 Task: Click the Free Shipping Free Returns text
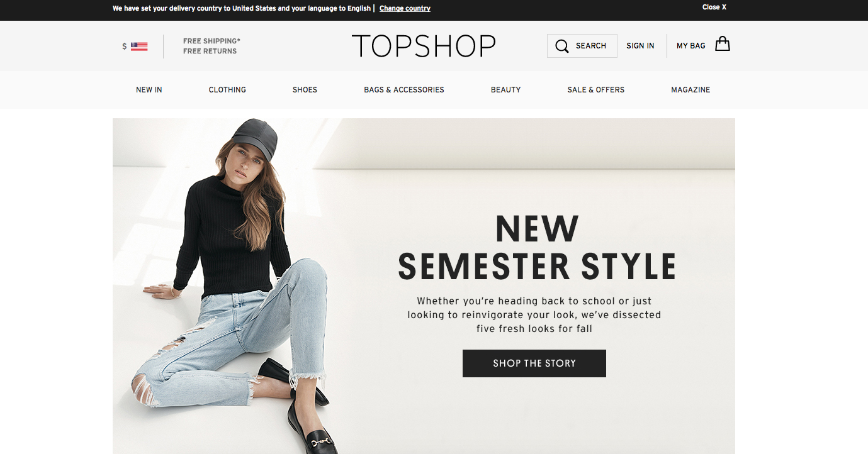coord(212,46)
